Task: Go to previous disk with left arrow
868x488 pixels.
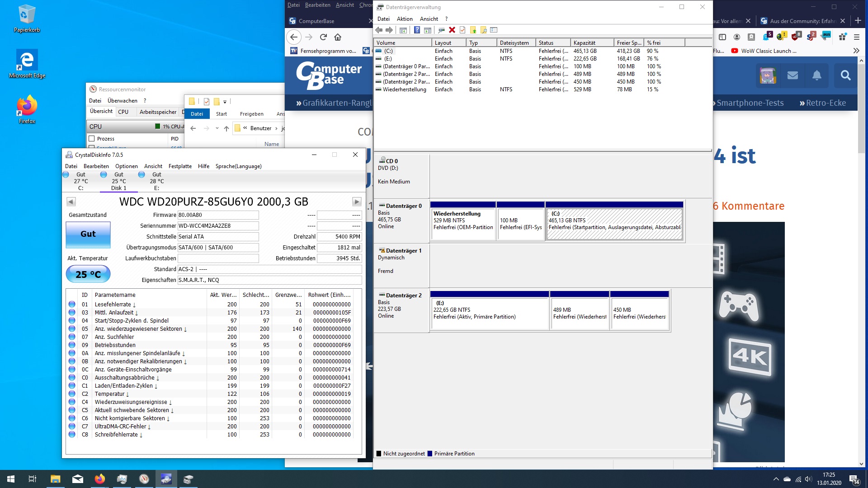Action: coord(71,202)
